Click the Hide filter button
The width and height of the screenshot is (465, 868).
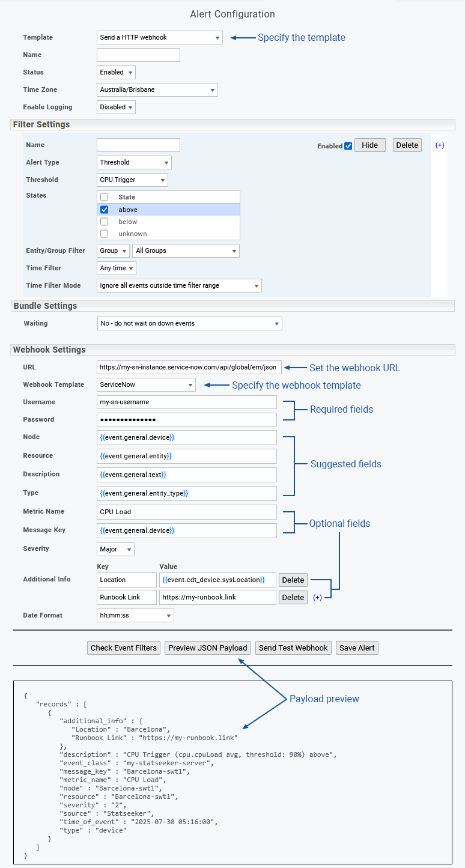click(369, 145)
